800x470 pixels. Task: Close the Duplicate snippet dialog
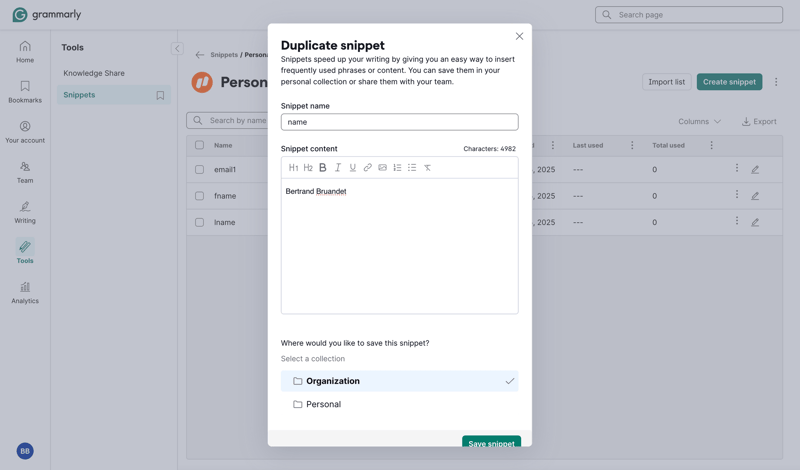[519, 36]
